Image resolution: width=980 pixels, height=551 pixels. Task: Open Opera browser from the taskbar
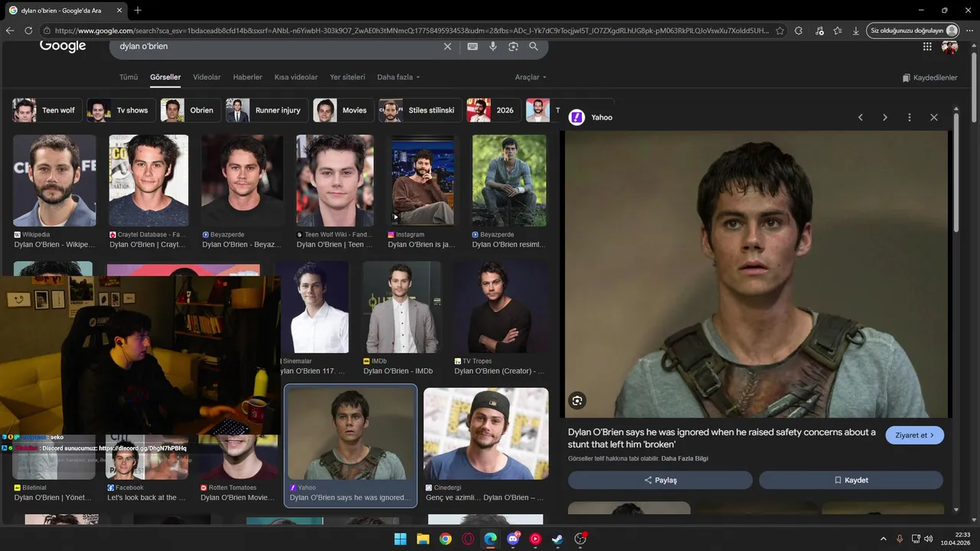point(468,539)
